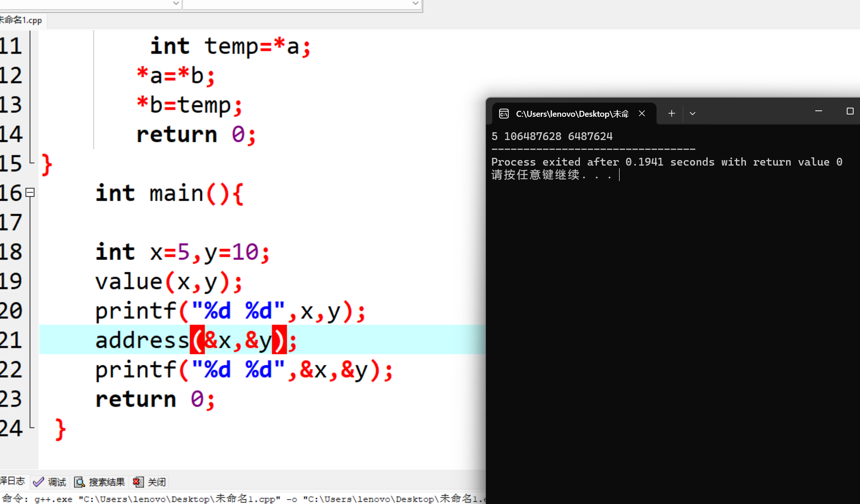Image resolution: width=860 pixels, height=504 pixels.
Task: Switch to the 调试 tab
Action: 50,482
